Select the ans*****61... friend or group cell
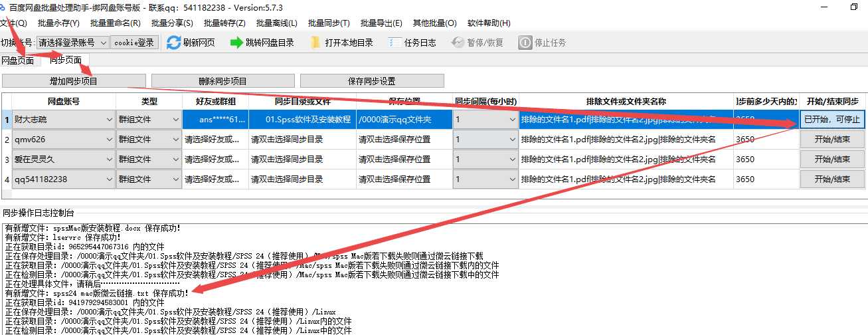Screen dimensions: 868x335 (216, 120)
